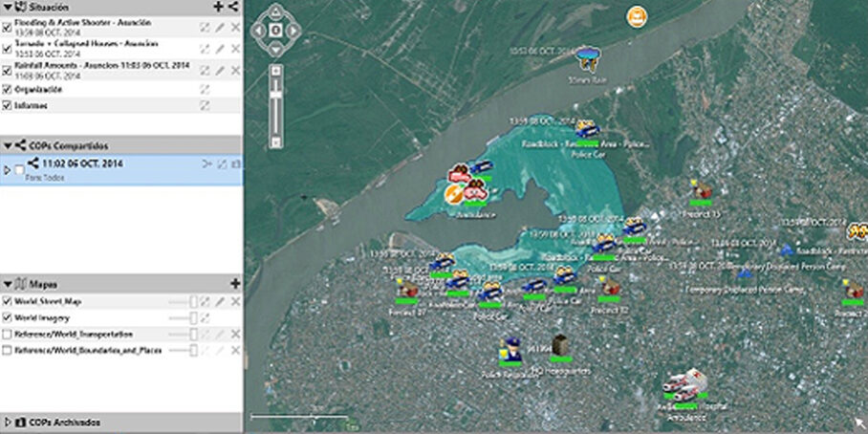Enable Reference/World_Transportation map layer

8,335
